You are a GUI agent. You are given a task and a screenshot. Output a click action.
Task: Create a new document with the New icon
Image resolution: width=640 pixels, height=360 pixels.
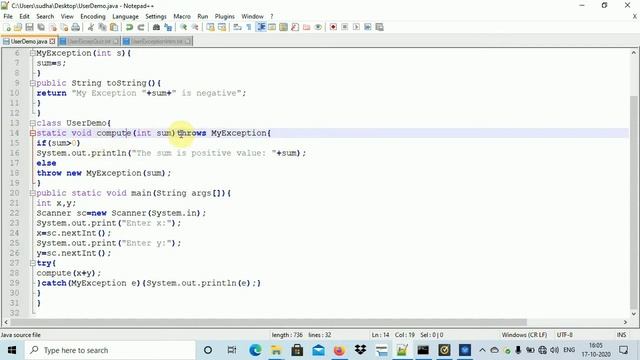[x=7, y=27]
